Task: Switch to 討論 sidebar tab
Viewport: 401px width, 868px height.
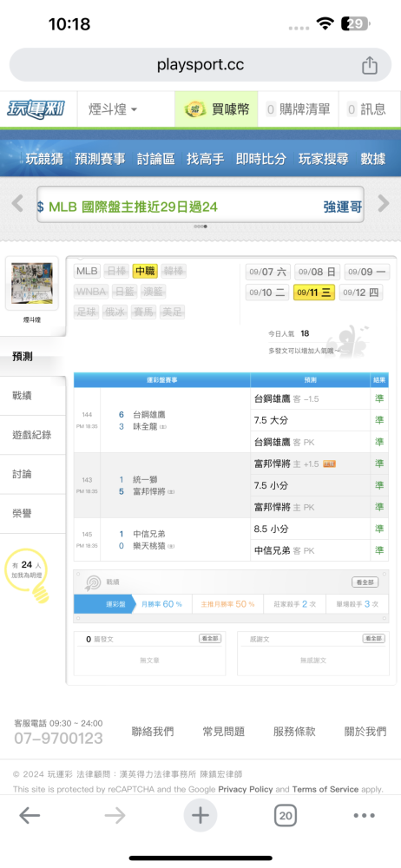Action: click(33, 475)
